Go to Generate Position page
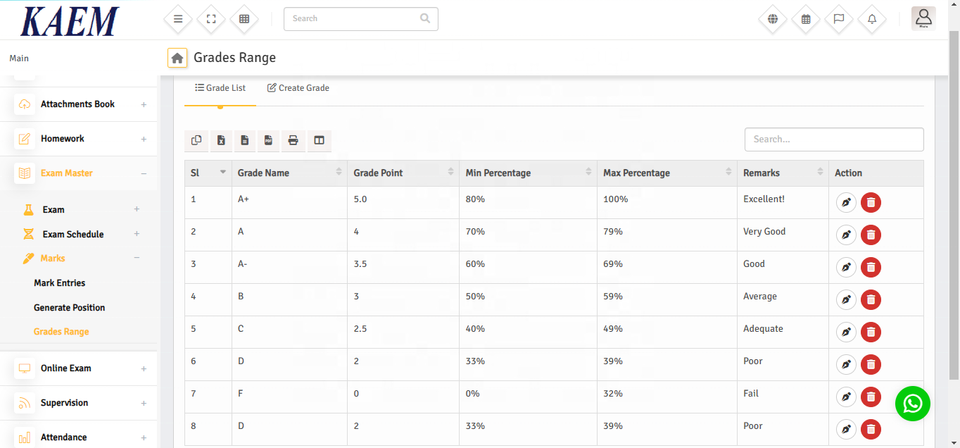960x448 pixels. [x=69, y=307]
